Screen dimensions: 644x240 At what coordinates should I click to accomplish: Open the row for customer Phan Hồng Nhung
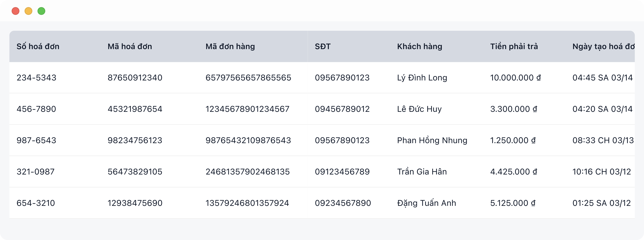432,140
